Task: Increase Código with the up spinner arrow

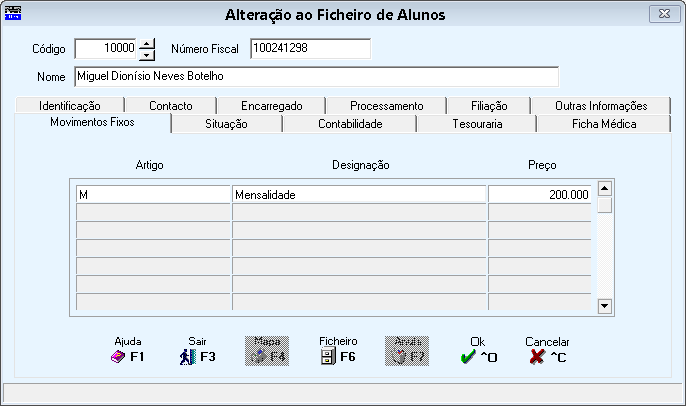Action: pos(147,43)
